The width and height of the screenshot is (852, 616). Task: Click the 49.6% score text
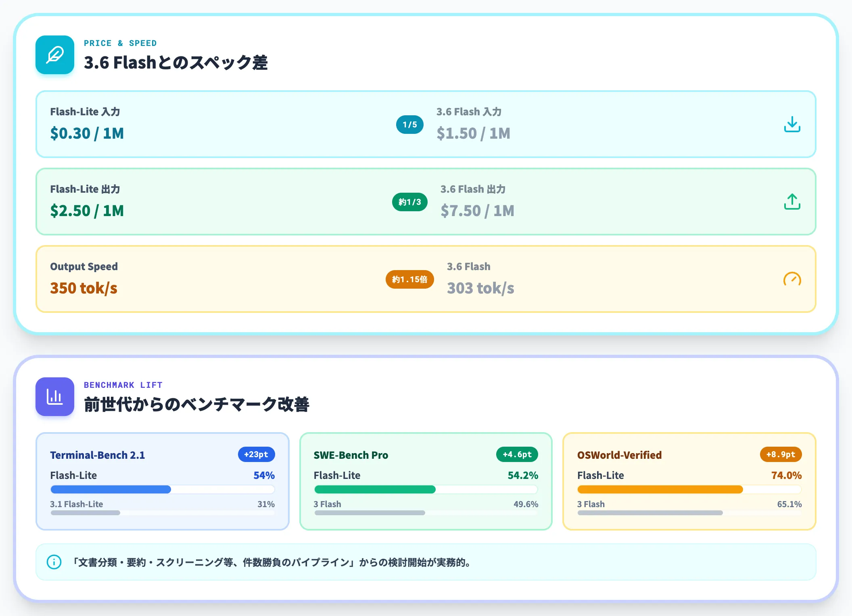(526, 504)
